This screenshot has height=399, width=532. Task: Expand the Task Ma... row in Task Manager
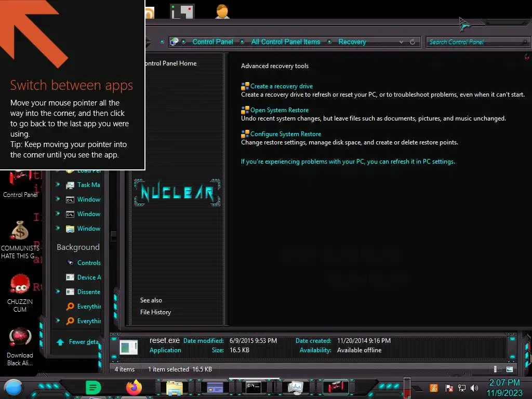pyautogui.click(x=58, y=184)
